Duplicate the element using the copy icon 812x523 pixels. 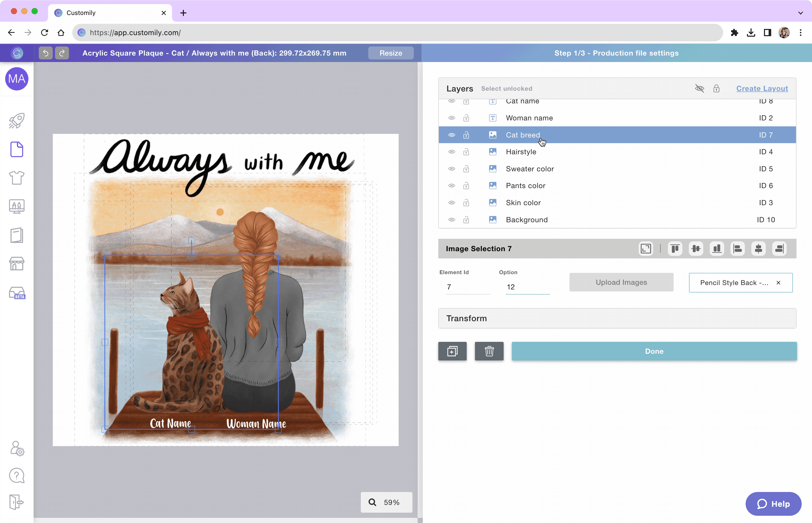click(x=452, y=351)
